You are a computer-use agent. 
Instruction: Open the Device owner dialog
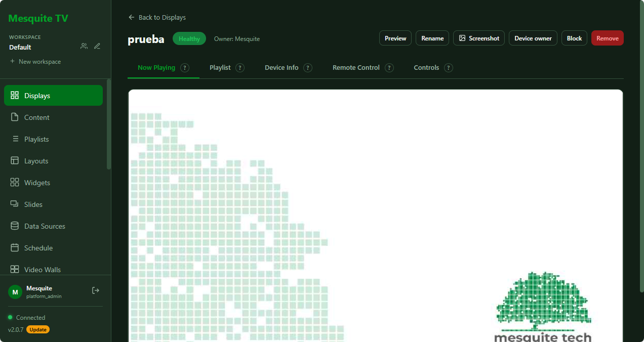coord(533,38)
